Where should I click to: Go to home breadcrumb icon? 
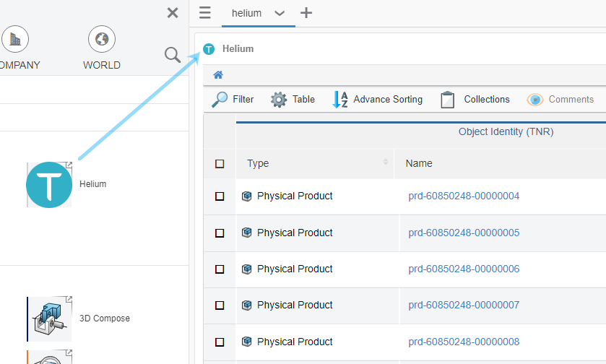tap(218, 75)
